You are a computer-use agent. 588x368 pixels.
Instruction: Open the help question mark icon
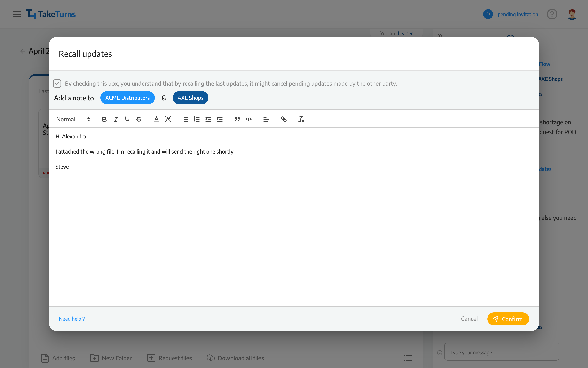552,14
